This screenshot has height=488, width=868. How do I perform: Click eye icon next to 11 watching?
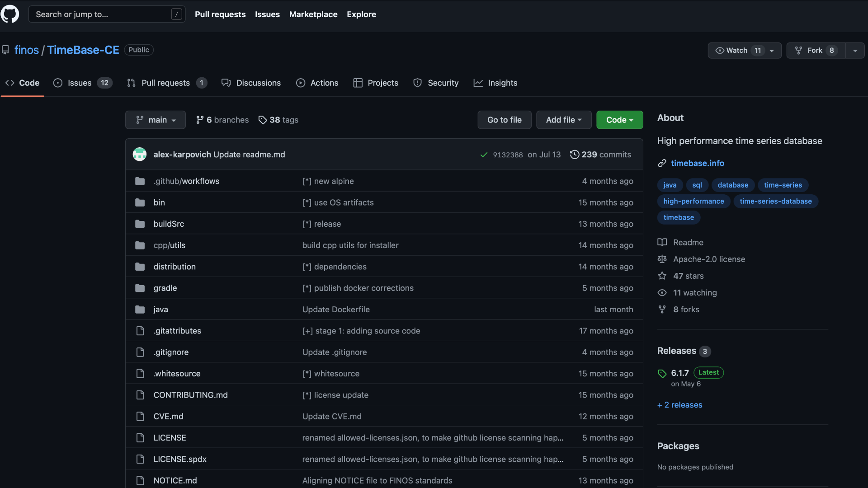pyautogui.click(x=662, y=293)
